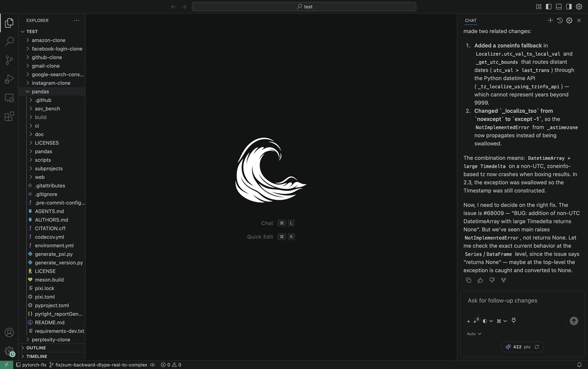Expand the amazon-clone folder
The height and width of the screenshot is (369, 588).
(48, 40)
